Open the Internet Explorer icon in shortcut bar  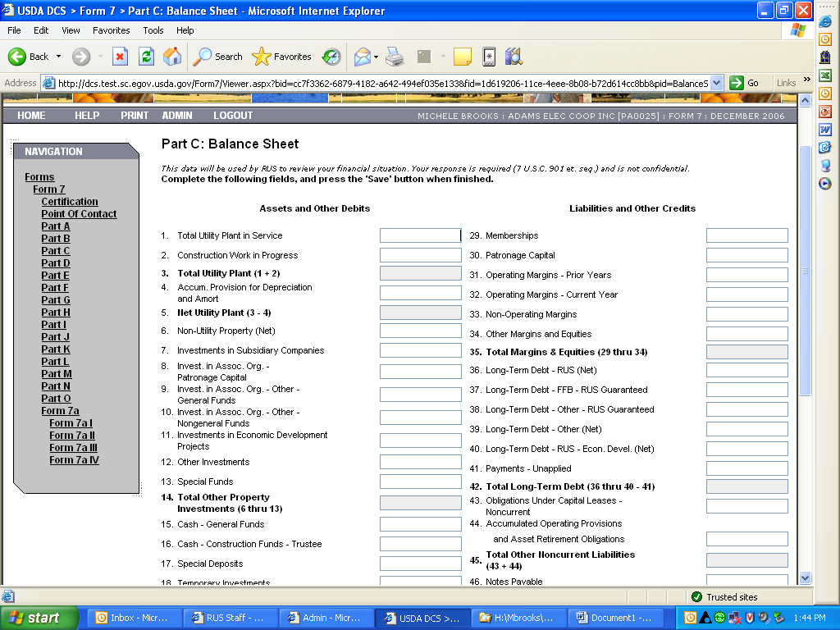(x=825, y=21)
